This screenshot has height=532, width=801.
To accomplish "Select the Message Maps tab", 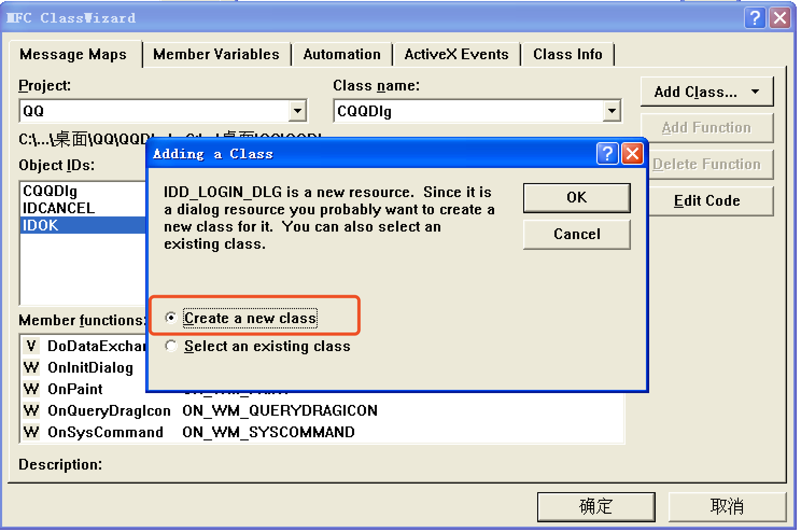I will [73, 54].
